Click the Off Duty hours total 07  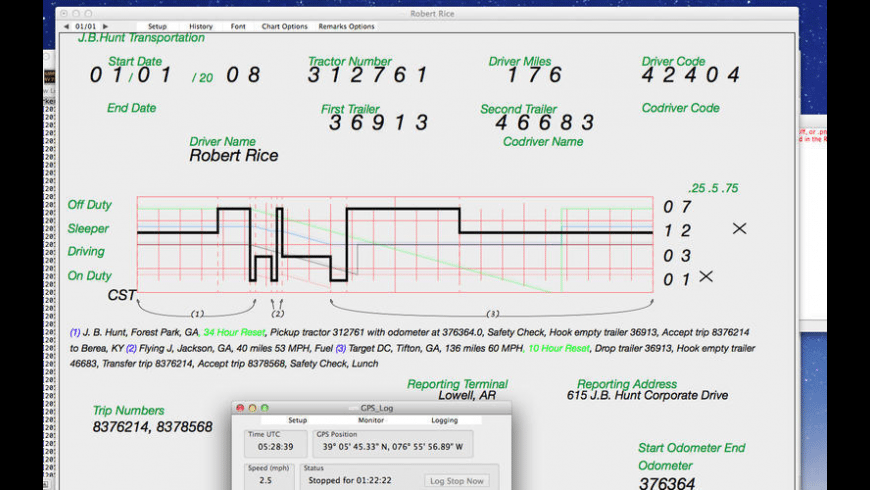677,207
